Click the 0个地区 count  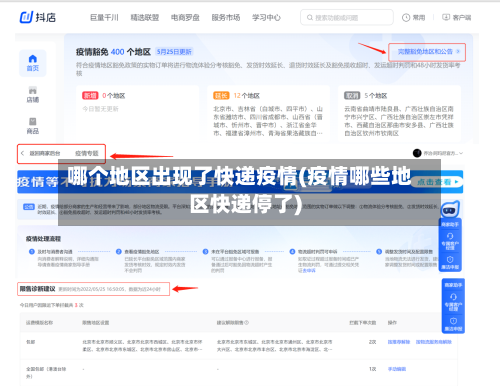(x=114, y=96)
